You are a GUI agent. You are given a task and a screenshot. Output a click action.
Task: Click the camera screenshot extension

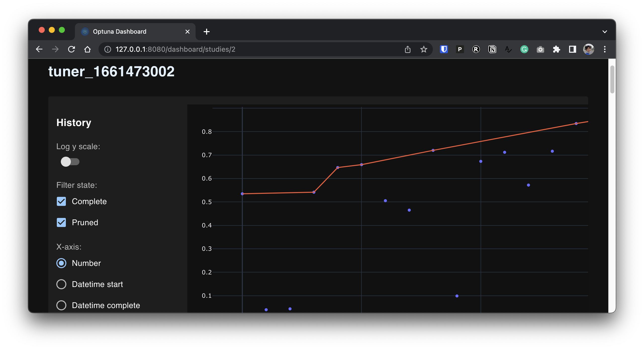tap(540, 49)
